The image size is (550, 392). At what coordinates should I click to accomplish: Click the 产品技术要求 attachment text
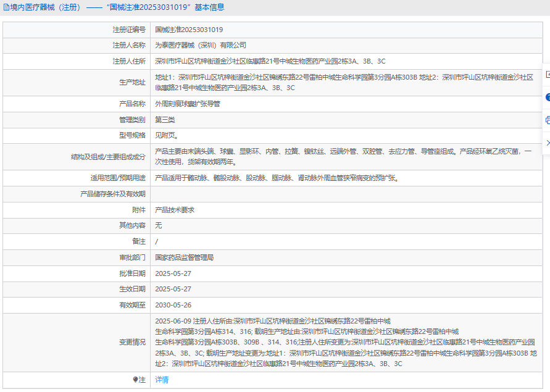pyautogui.click(x=174, y=210)
